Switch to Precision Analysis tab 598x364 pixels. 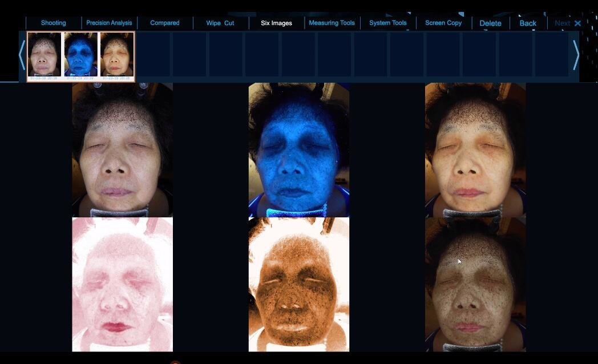pos(109,23)
